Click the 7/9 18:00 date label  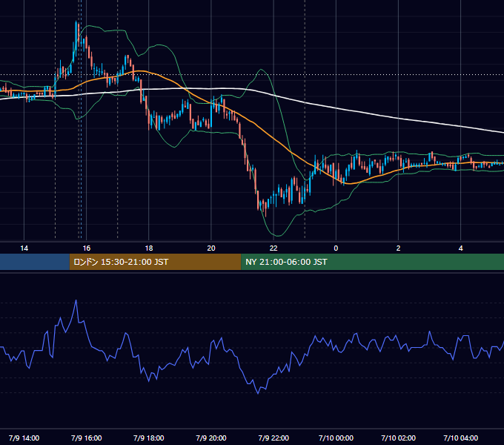pos(149,438)
